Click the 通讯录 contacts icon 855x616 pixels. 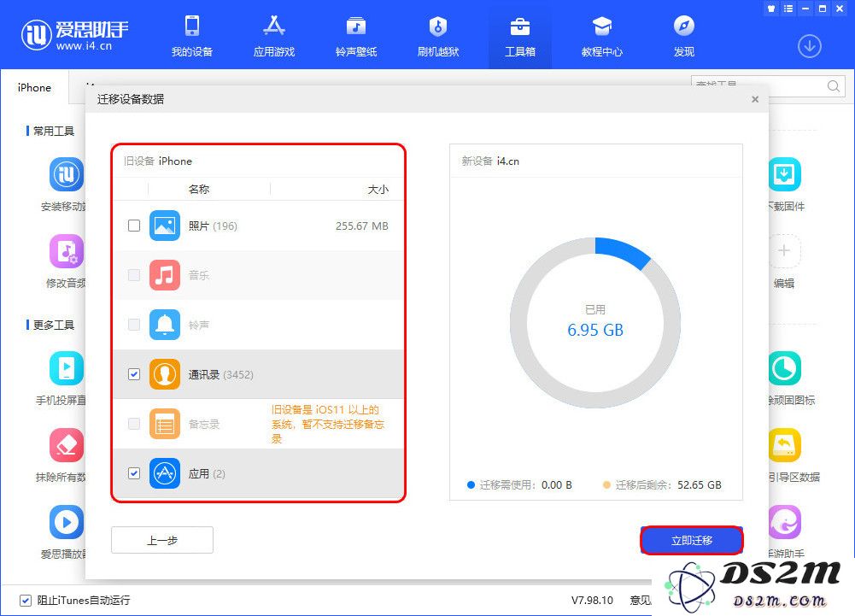coord(165,374)
